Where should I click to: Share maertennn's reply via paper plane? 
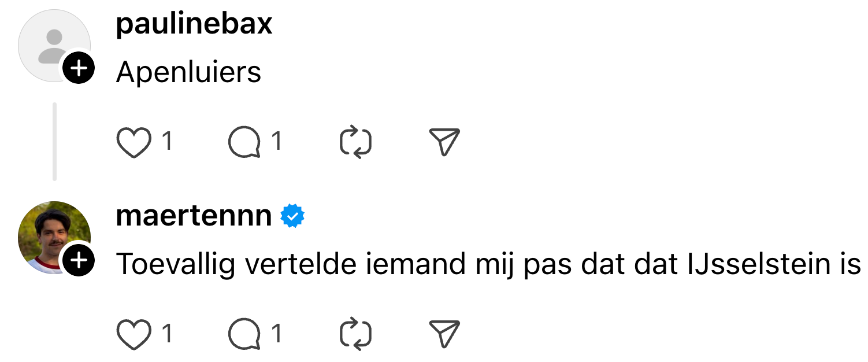pos(444,334)
